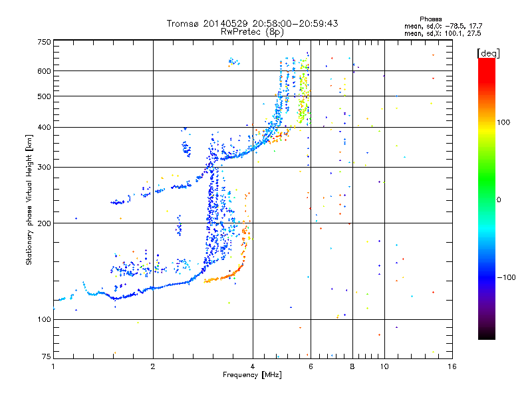Click the height axis tick '400'

tap(44, 128)
